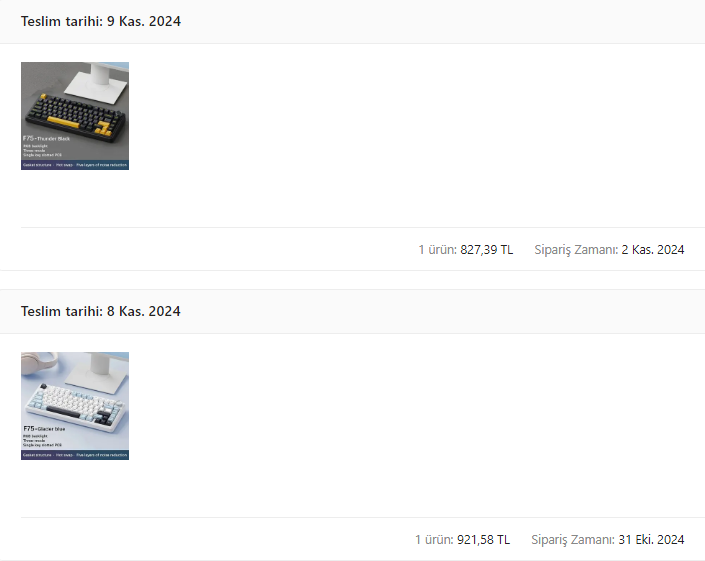Click the blue feature banner under the black keyboard
This screenshot has height=561, width=705.
[x=75, y=165]
